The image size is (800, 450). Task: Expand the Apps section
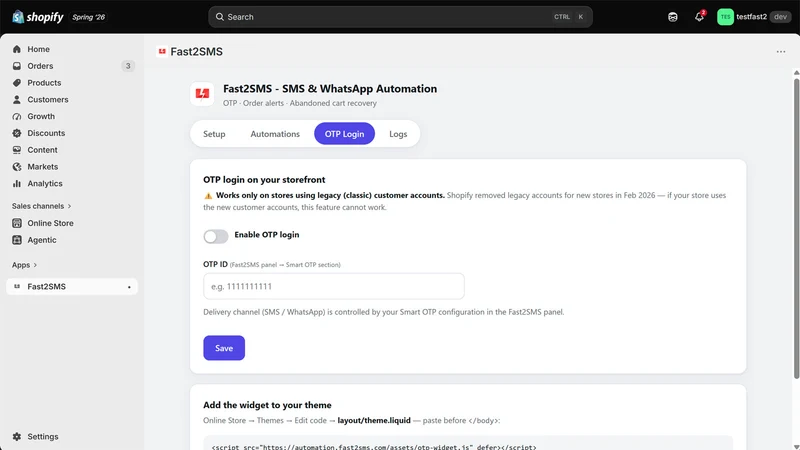point(24,265)
